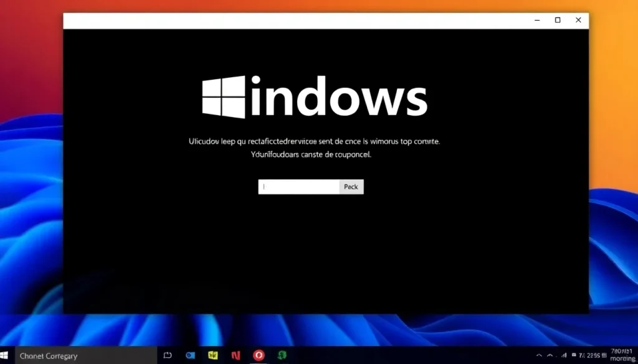The width and height of the screenshot is (638, 364).
Task: Open the red circular Opera icon on the taskbar
Action: (259, 355)
